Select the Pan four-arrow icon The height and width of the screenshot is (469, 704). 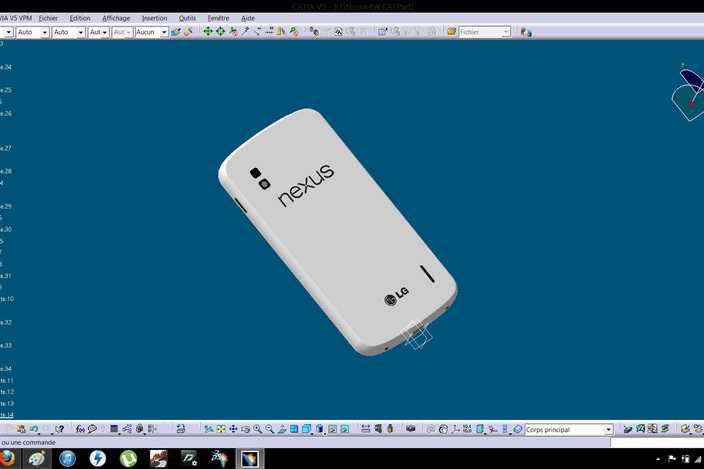(x=233, y=429)
